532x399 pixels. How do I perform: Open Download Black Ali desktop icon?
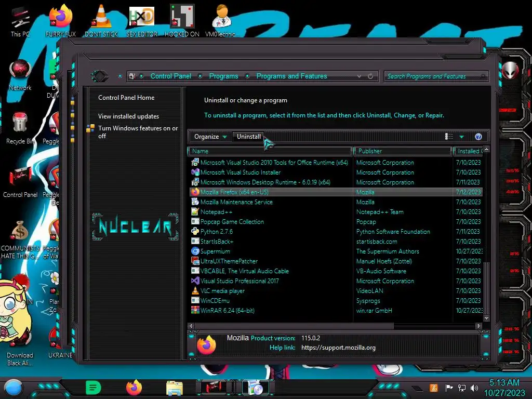[20, 349]
